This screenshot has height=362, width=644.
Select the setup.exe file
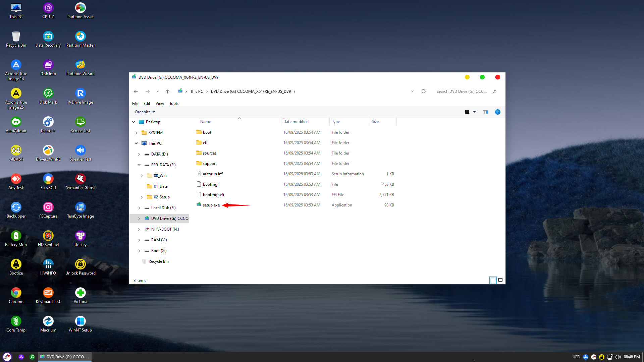tap(211, 205)
